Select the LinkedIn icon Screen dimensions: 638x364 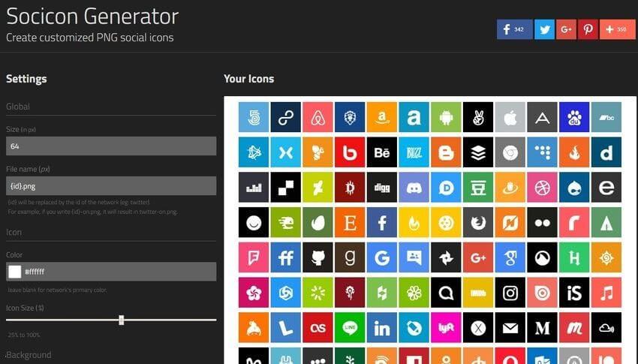pyautogui.click(x=382, y=328)
